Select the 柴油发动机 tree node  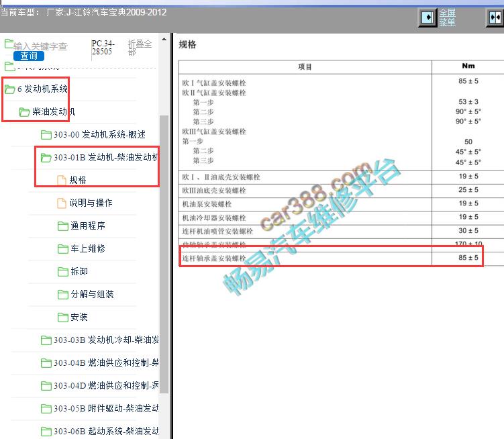click(54, 111)
